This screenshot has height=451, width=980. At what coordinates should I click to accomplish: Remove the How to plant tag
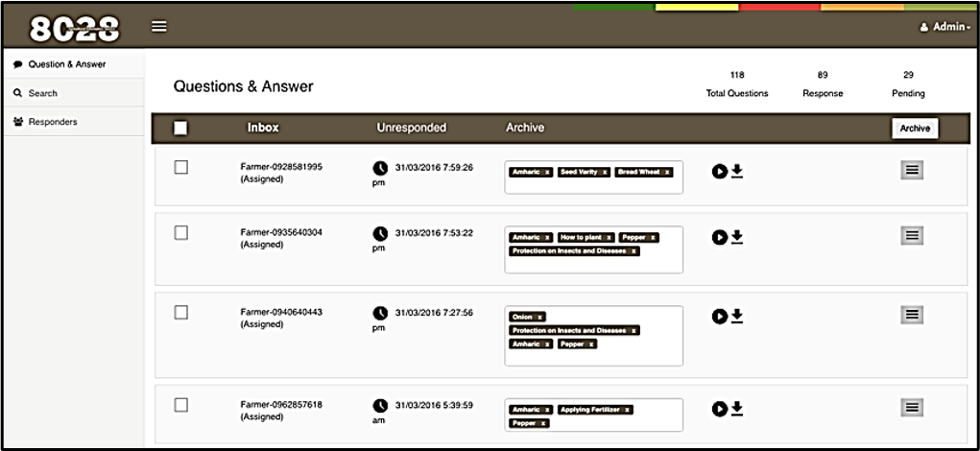tap(610, 237)
